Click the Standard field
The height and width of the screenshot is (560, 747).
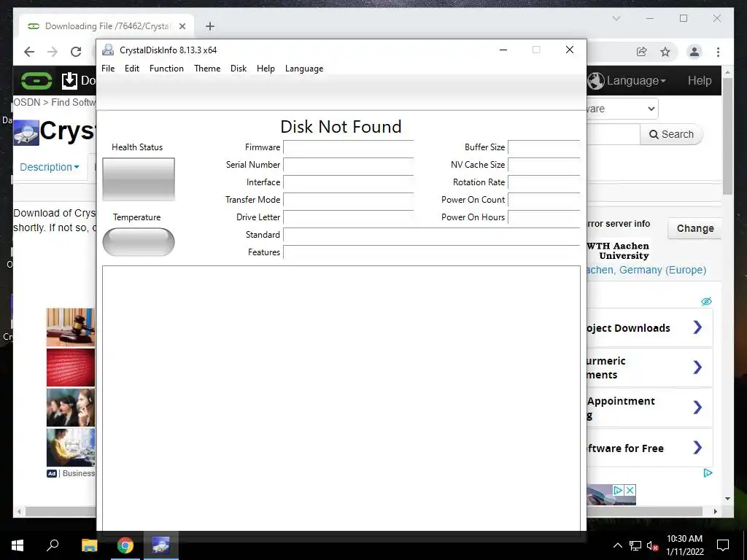432,235
